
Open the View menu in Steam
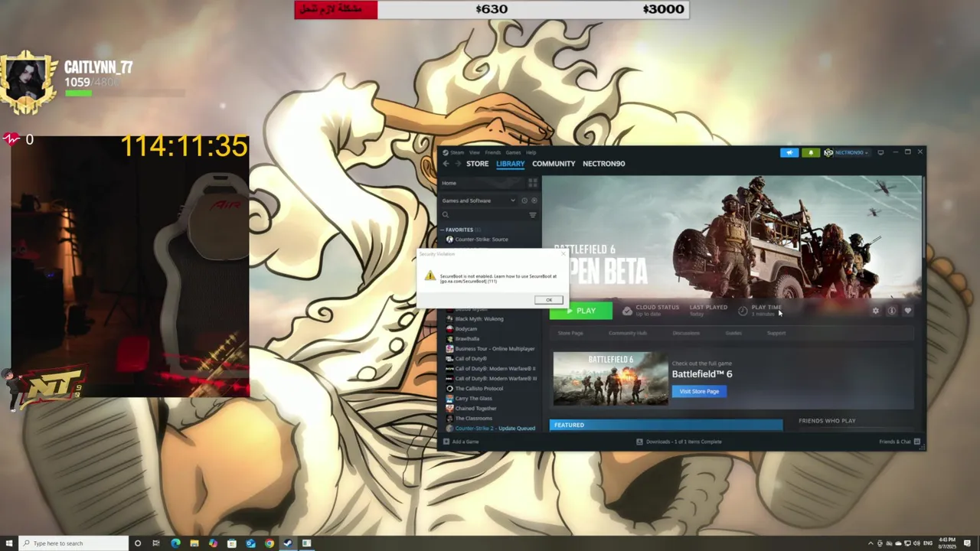tap(475, 152)
